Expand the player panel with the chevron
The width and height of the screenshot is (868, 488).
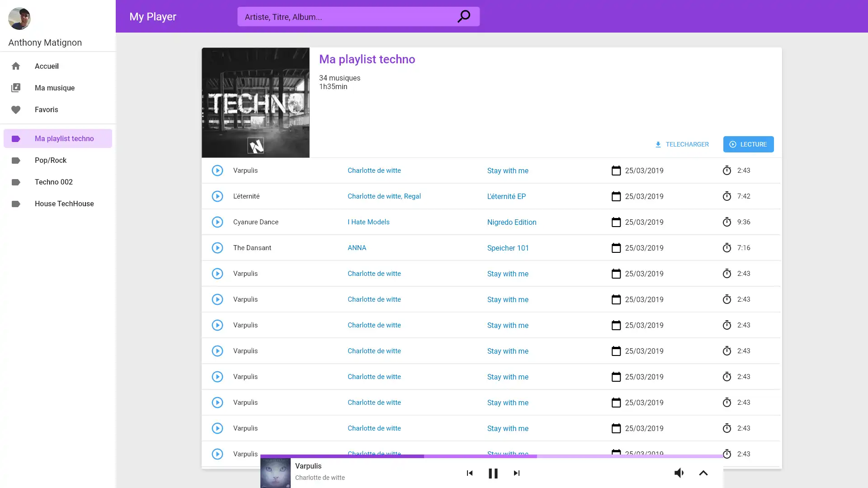703,473
